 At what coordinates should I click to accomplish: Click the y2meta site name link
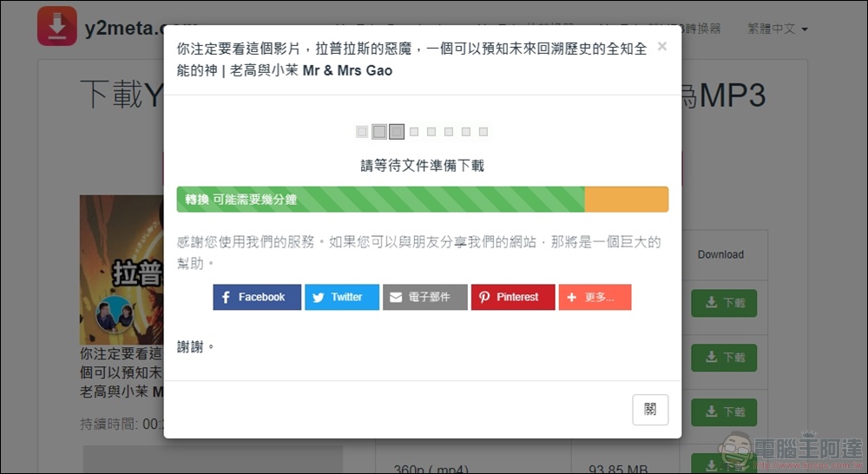tap(124, 28)
